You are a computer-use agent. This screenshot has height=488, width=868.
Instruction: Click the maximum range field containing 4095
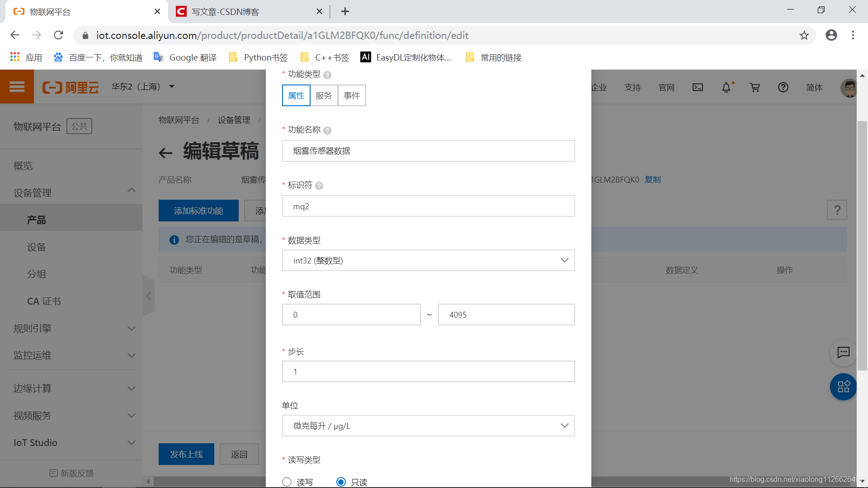(506, 314)
